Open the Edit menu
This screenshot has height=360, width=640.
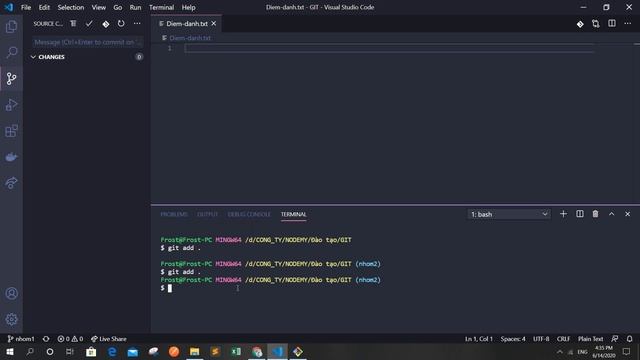point(44,7)
